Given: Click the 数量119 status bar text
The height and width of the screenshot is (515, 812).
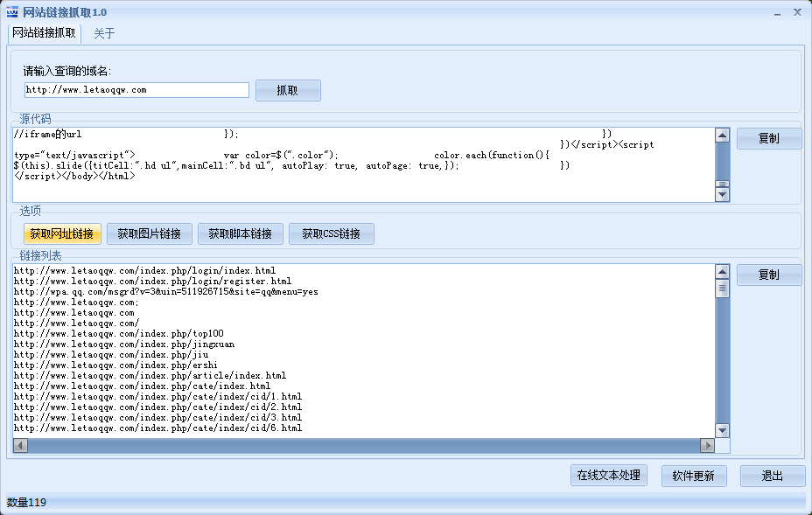Looking at the screenshot, I should pos(26,503).
